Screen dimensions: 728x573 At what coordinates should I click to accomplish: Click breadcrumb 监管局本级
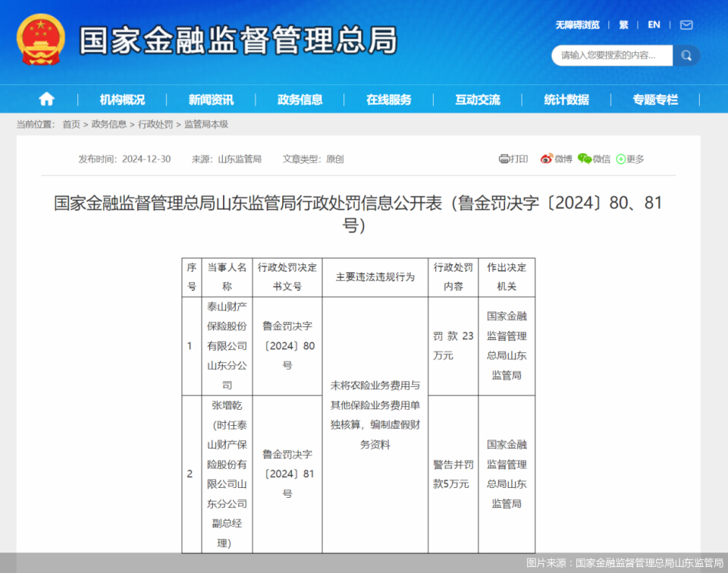coord(206,124)
